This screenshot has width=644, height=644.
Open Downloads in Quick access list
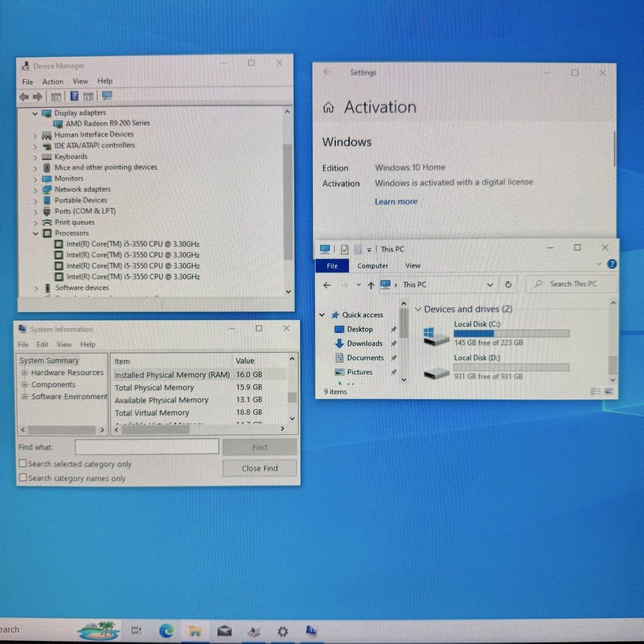pos(364,343)
